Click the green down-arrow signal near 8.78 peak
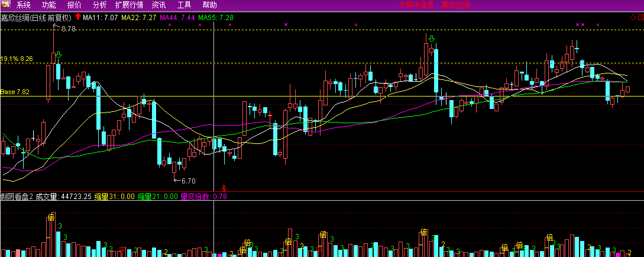 pyautogui.click(x=59, y=55)
